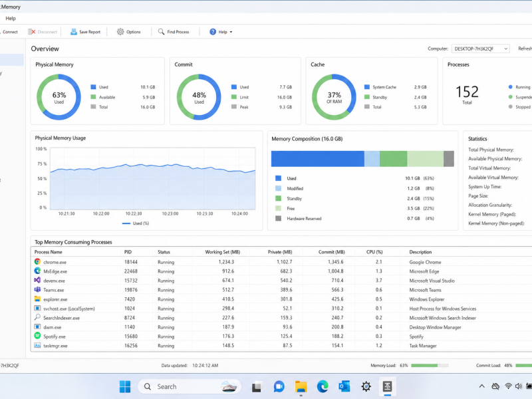Click the Physical Memory 63% donut chart
Screen dimensions: 532x399
[59, 97]
